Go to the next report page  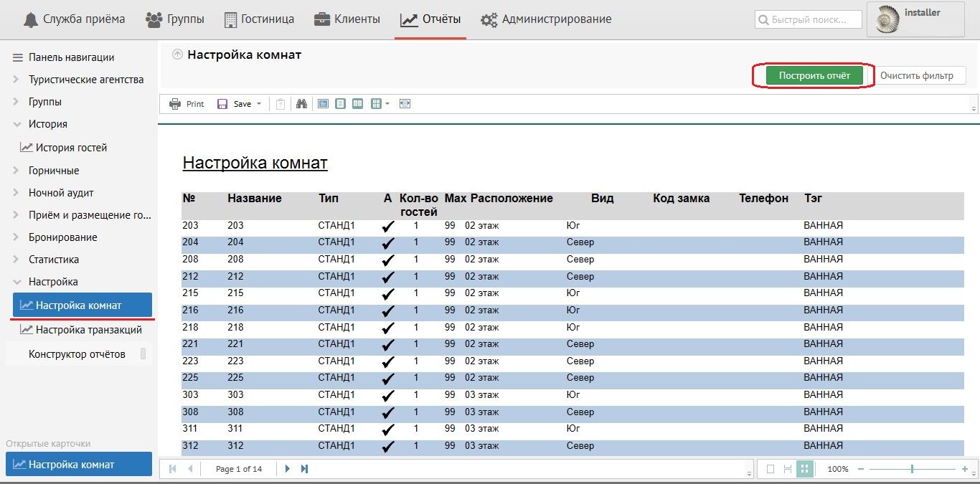(288, 469)
